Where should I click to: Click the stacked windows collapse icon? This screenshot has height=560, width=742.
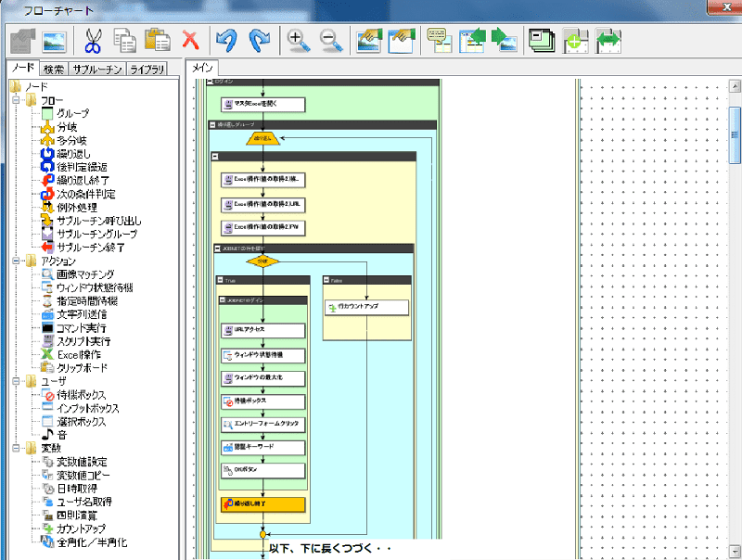click(542, 41)
